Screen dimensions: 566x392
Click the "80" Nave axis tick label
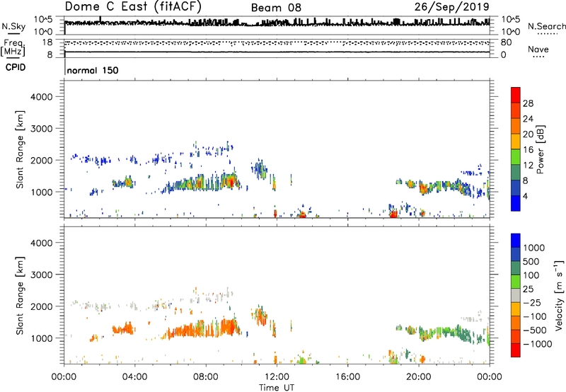(x=506, y=42)
